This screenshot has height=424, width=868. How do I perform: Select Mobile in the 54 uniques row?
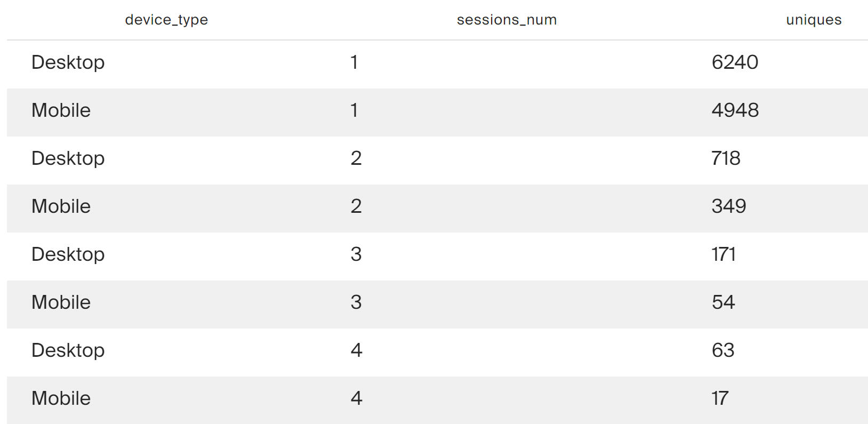(x=61, y=302)
